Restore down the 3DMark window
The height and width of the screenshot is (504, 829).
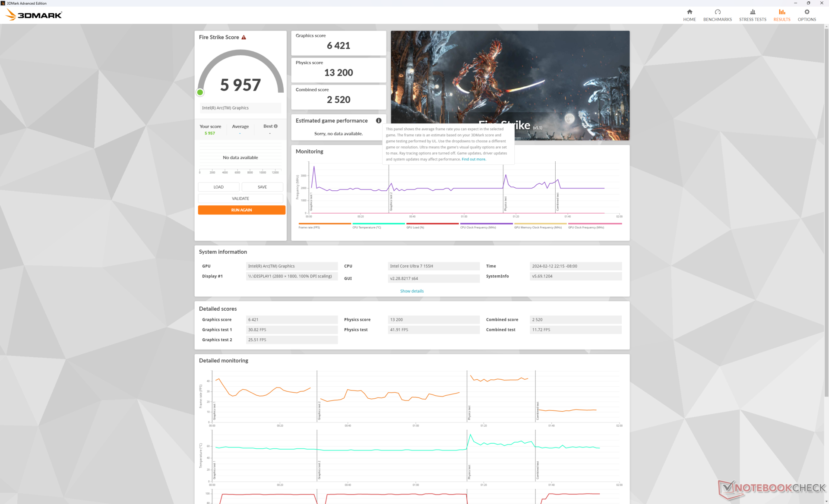click(808, 3)
